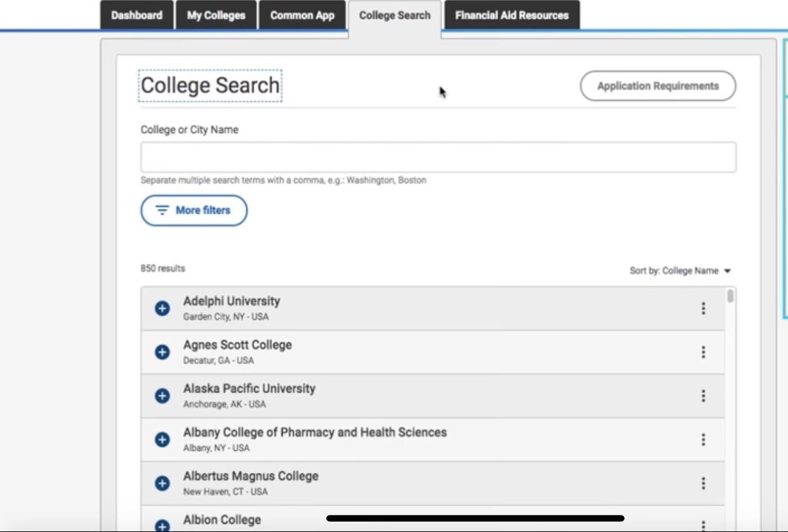Image resolution: width=788 pixels, height=532 pixels.
Task: Click the Decatur, GA - USA location
Action: tap(219, 361)
